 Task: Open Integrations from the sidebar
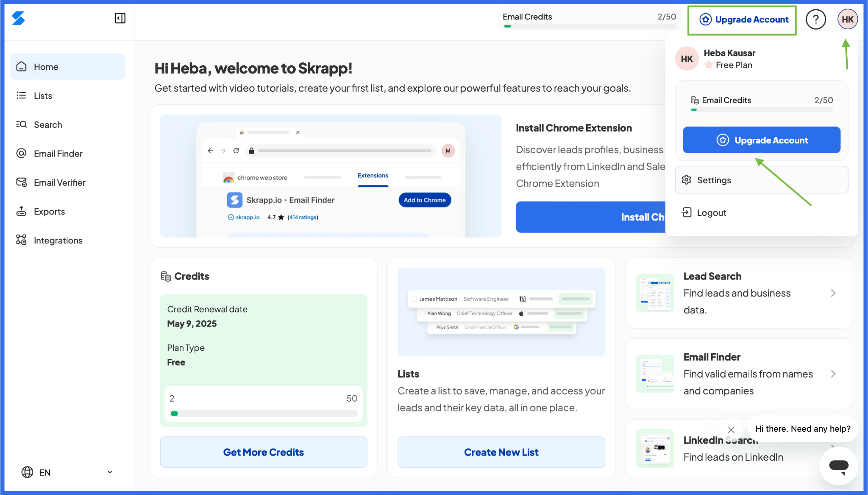pos(67,240)
